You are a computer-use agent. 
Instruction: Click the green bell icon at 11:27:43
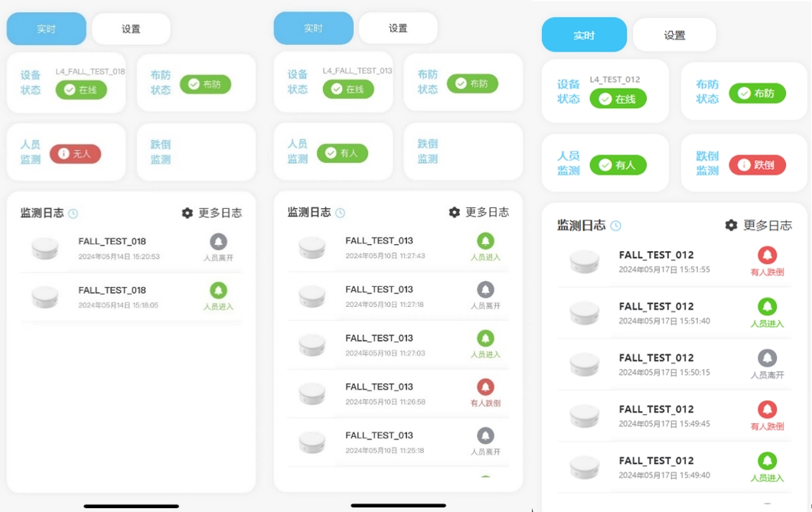tap(485, 241)
